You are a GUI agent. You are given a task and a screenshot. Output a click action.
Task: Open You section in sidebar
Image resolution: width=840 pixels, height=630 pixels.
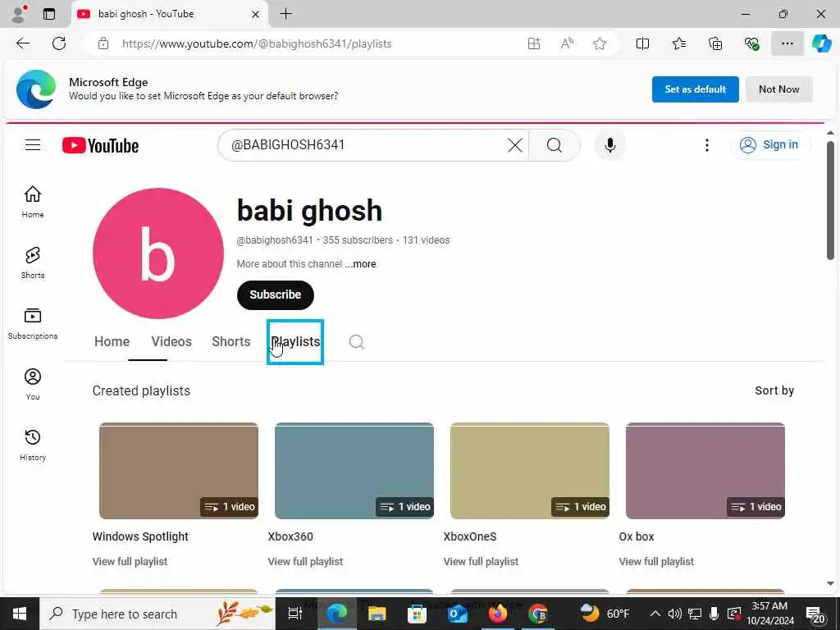33,384
